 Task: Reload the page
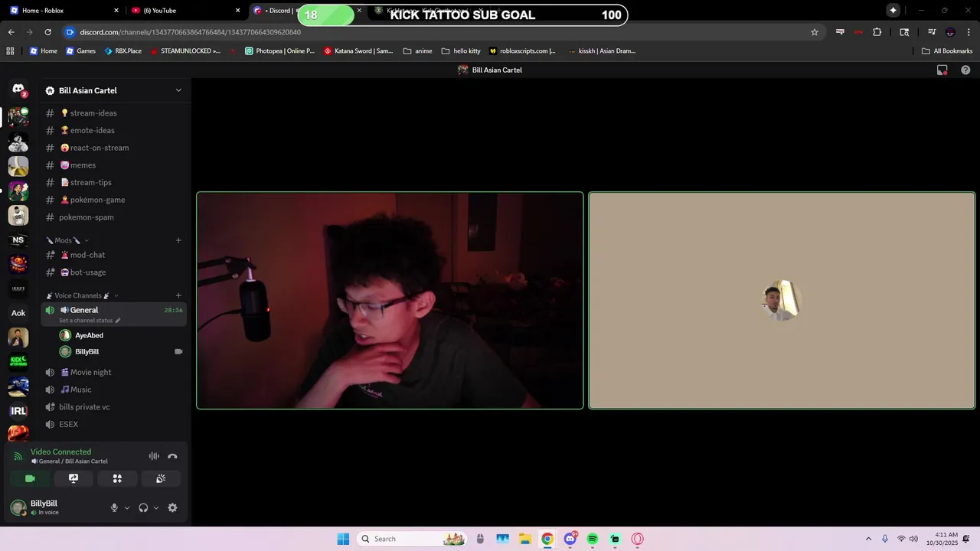[47, 32]
